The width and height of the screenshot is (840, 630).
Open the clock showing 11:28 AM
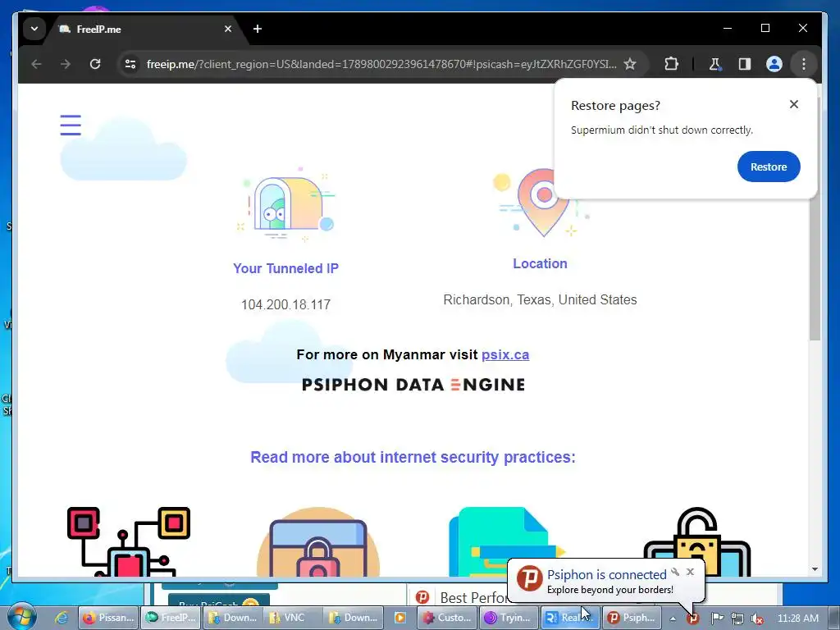pos(798,619)
